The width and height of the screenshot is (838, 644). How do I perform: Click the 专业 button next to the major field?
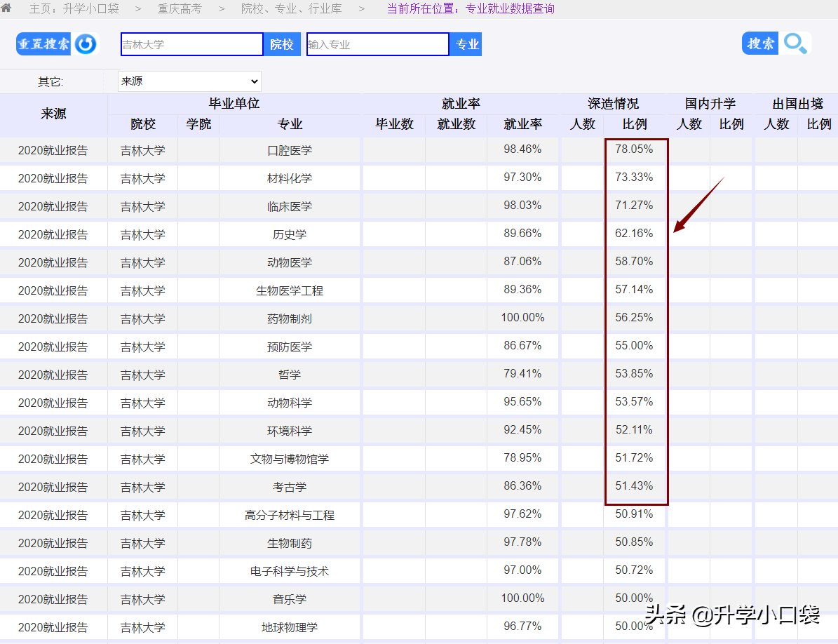pos(466,43)
